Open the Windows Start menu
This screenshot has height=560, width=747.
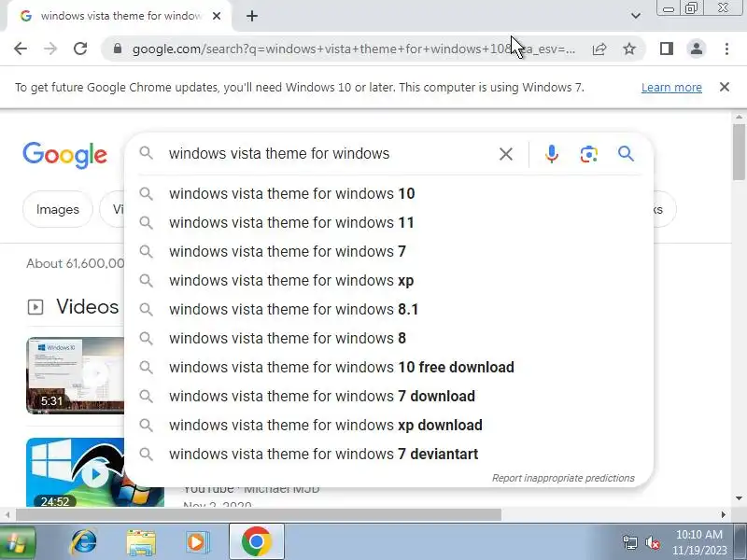pos(17,542)
